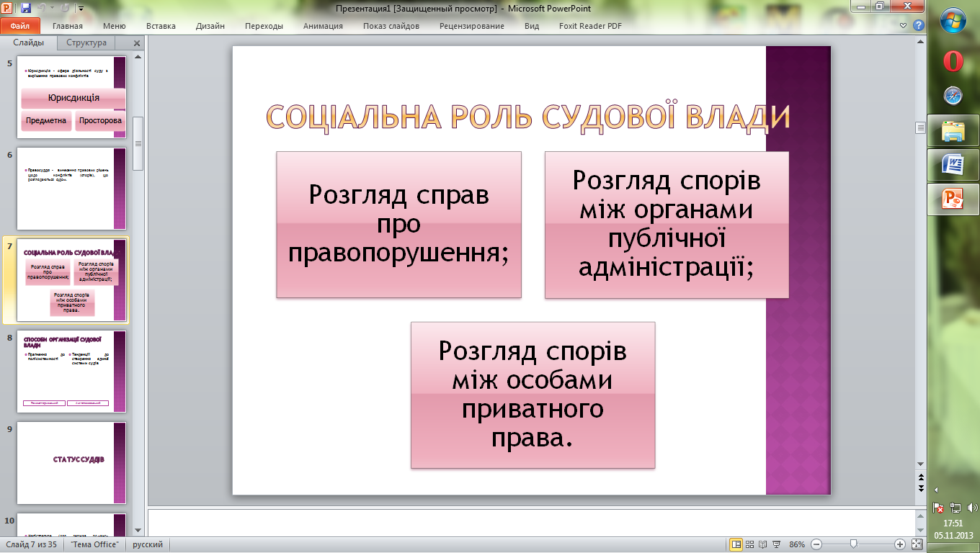Select slide 9 thumbnail Статус суддів
The image size is (980, 553).
[x=71, y=463]
